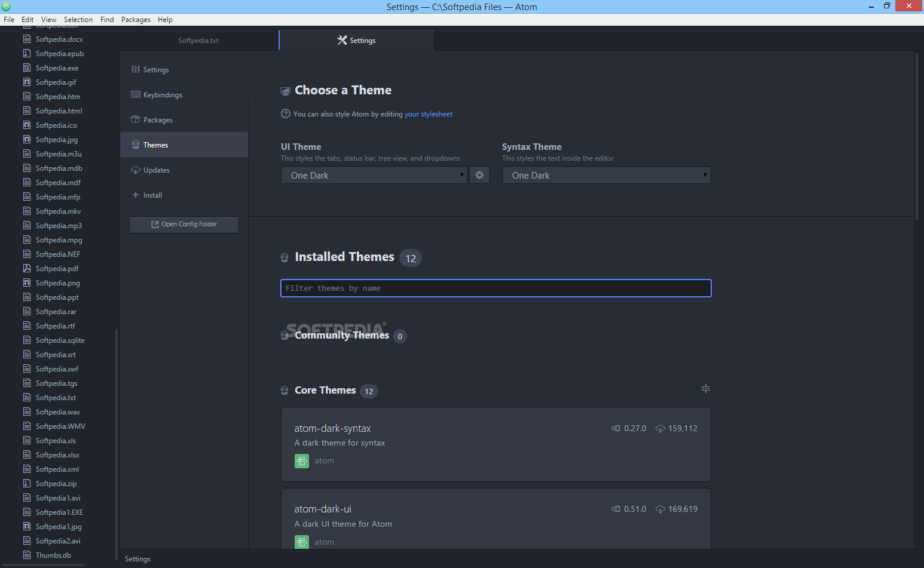The width and height of the screenshot is (924, 568).
Task: Go to Settings section in sidebar
Action: point(184,70)
